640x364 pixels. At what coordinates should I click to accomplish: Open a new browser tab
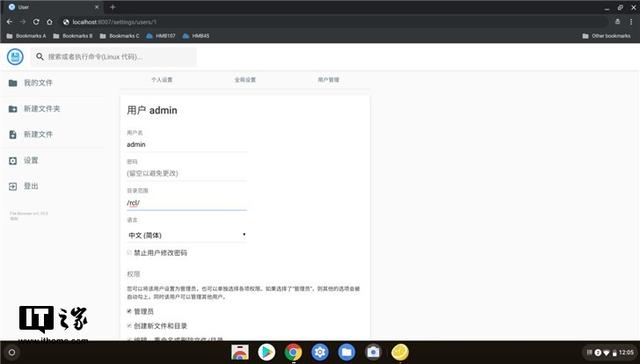(x=112, y=7)
